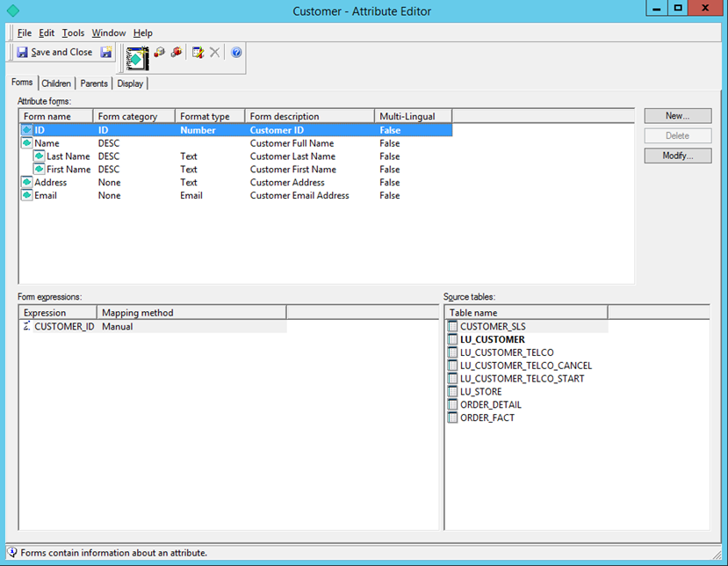
Task: Click the red cubes with sparkle icon
Action: (177, 52)
